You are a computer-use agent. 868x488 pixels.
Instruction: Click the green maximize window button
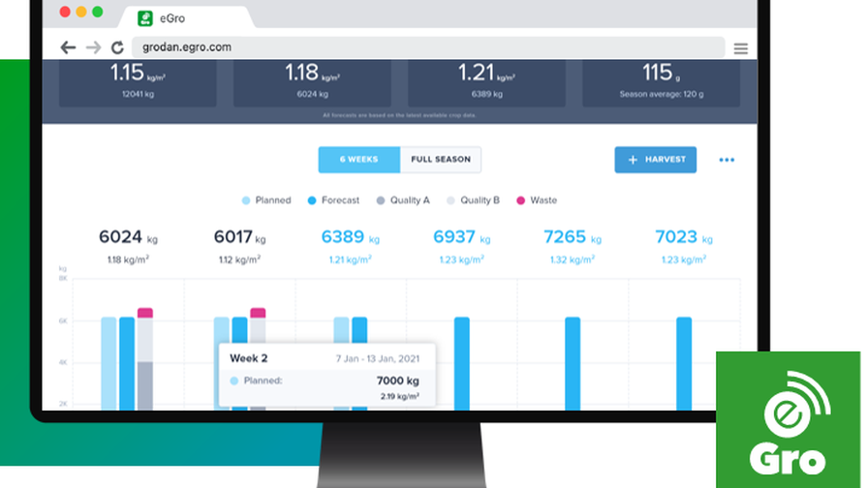pos(98,12)
